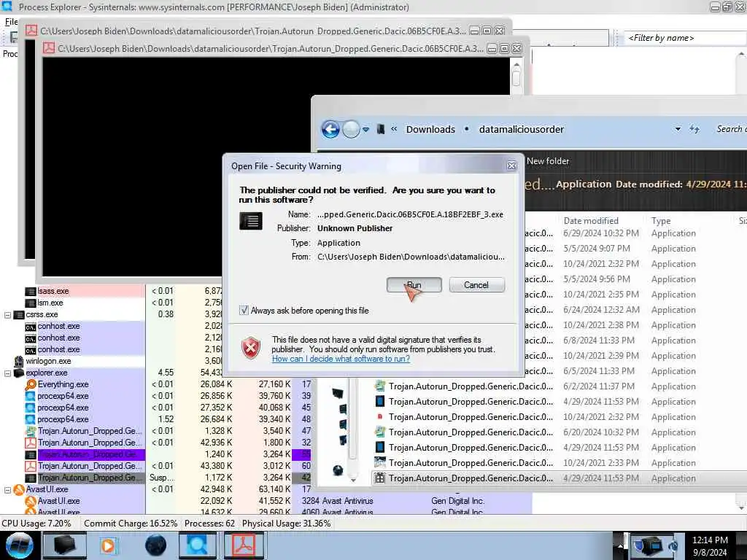This screenshot has height=560, width=747.
Task: Open the File menu in Process Explorer
Action: tap(11, 21)
